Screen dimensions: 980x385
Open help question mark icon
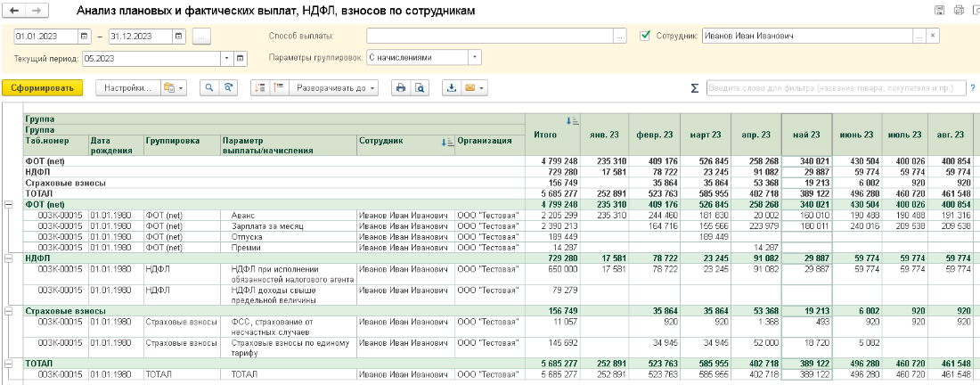click(x=973, y=89)
